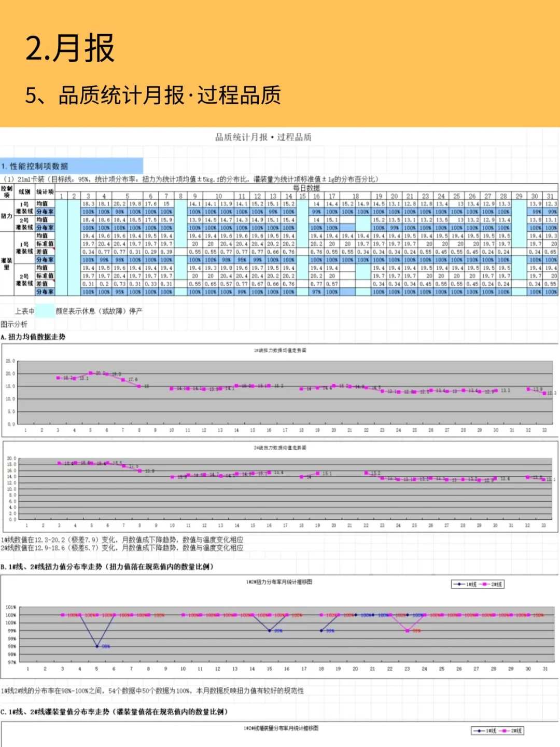Select the "25.0" y-axis label on the 1# torque chart
Viewport: 560px width, 747px height.
(x=10, y=361)
